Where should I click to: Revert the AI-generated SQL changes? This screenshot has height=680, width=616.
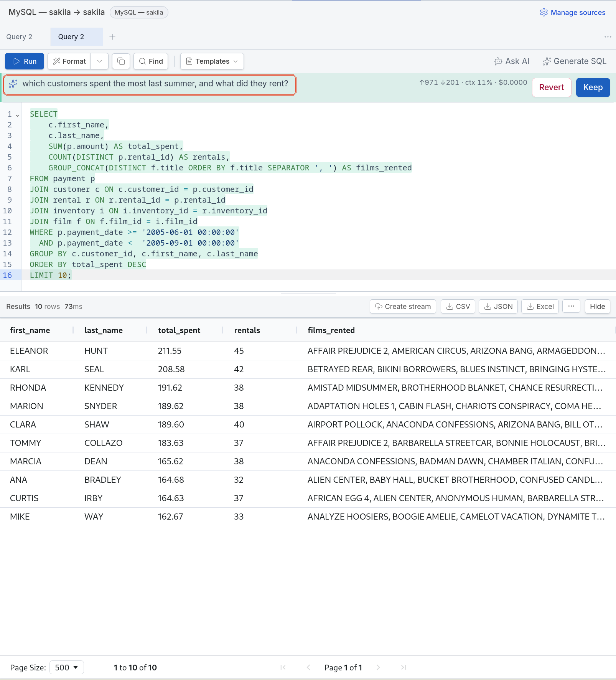tap(552, 87)
